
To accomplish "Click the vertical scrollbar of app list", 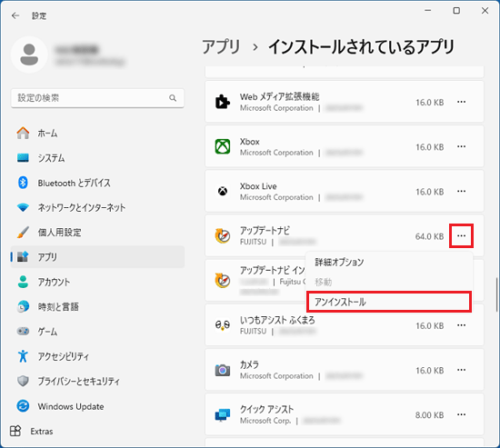I will click(496, 294).
